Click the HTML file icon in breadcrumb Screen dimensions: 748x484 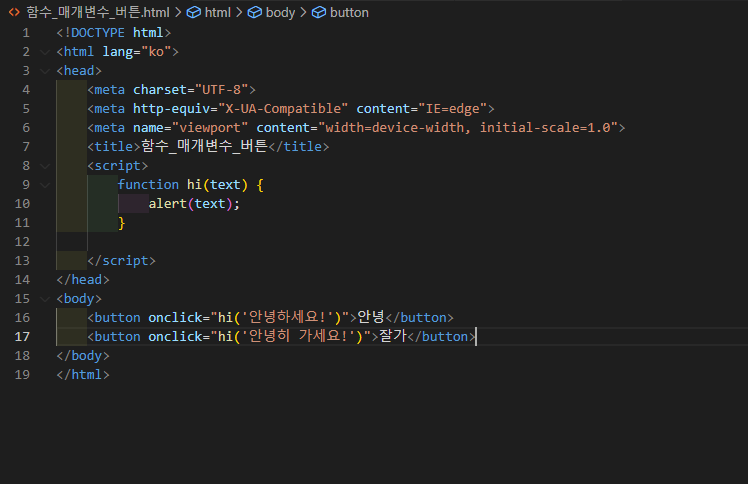14,12
